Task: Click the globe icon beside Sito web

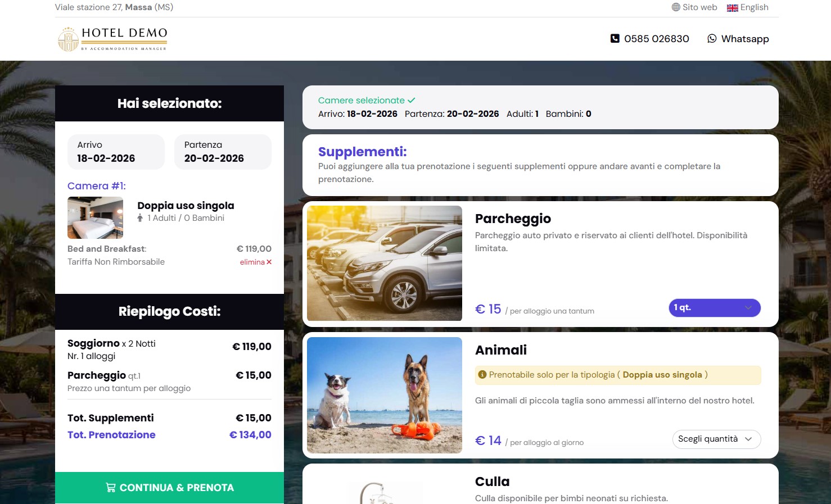Action: point(676,7)
